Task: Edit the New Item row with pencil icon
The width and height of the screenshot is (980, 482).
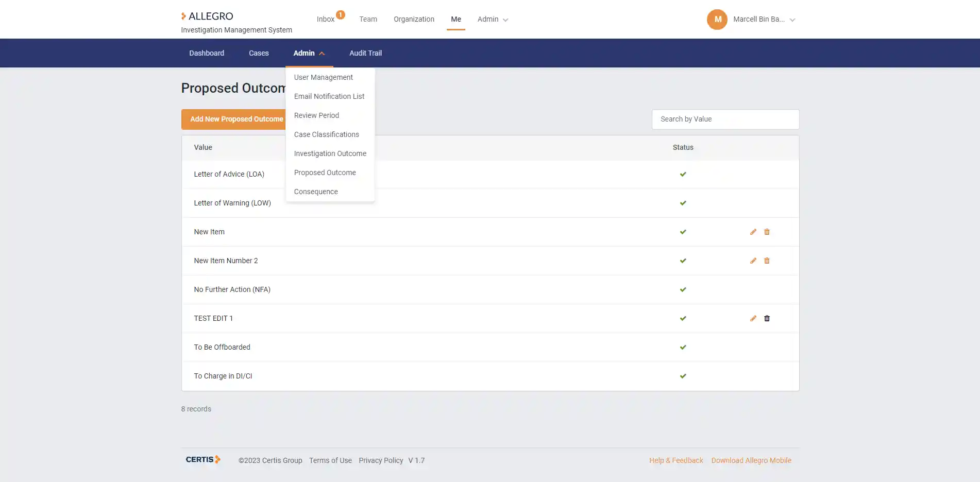Action: 753,232
